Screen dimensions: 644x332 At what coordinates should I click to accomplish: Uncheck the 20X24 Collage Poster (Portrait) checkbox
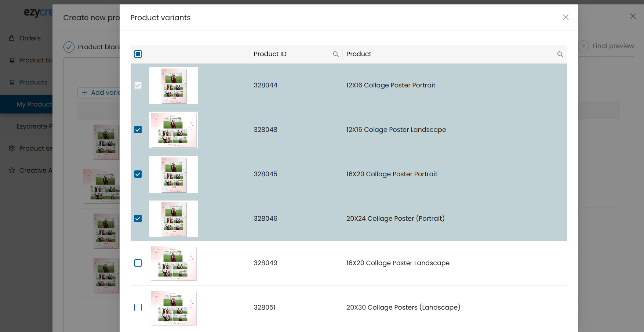[138, 219]
